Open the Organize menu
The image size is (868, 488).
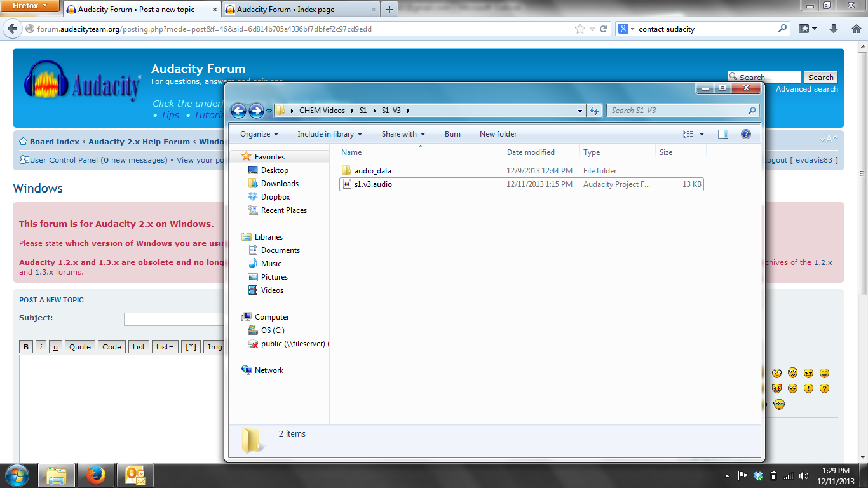tap(259, 134)
